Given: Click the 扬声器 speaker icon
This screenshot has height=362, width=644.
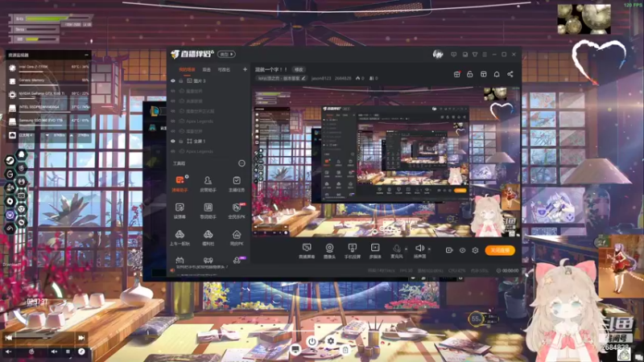Looking at the screenshot, I should 419,248.
